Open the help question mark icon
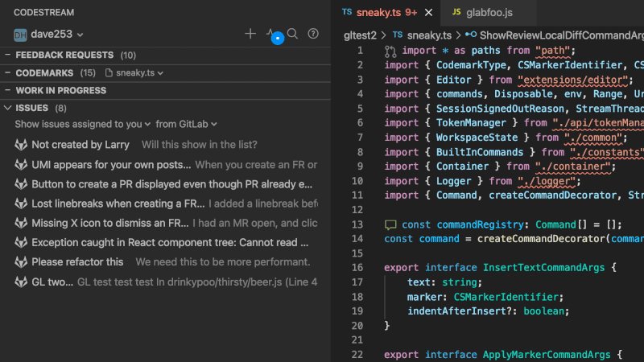The height and width of the screenshot is (362, 644). (x=313, y=34)
